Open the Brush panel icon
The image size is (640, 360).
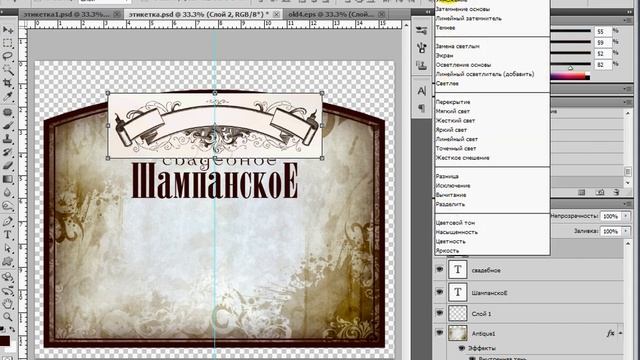(421, 48)
